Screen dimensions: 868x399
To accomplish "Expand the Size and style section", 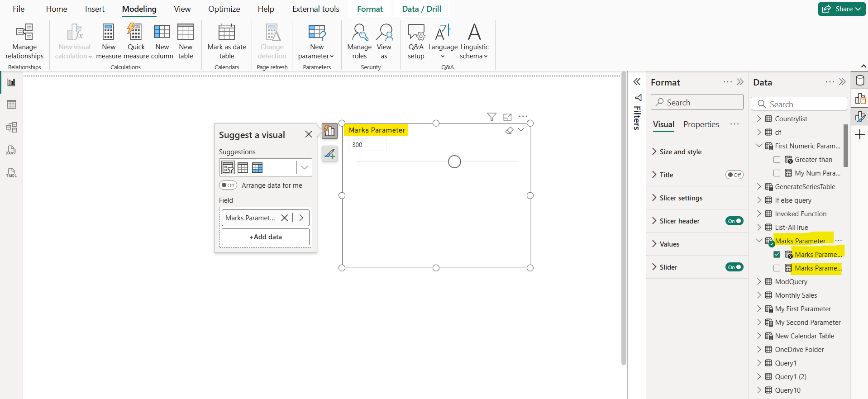I will (x=680, y=152).
